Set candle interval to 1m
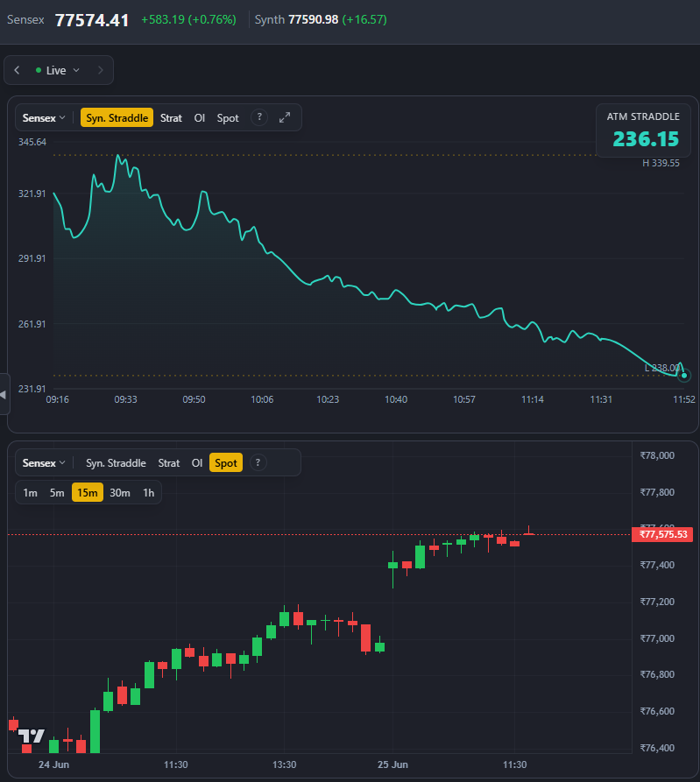 tap(31, 493)
